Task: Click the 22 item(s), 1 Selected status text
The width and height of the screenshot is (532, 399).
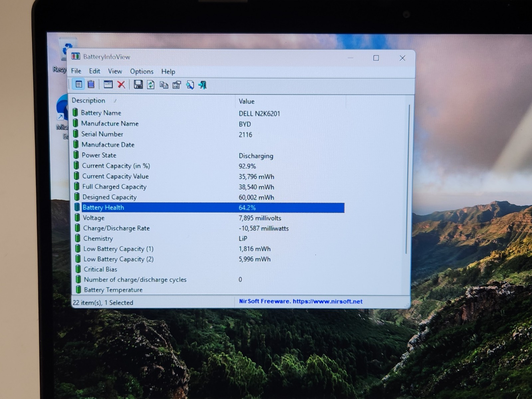Action: click(x=103, y=303)
